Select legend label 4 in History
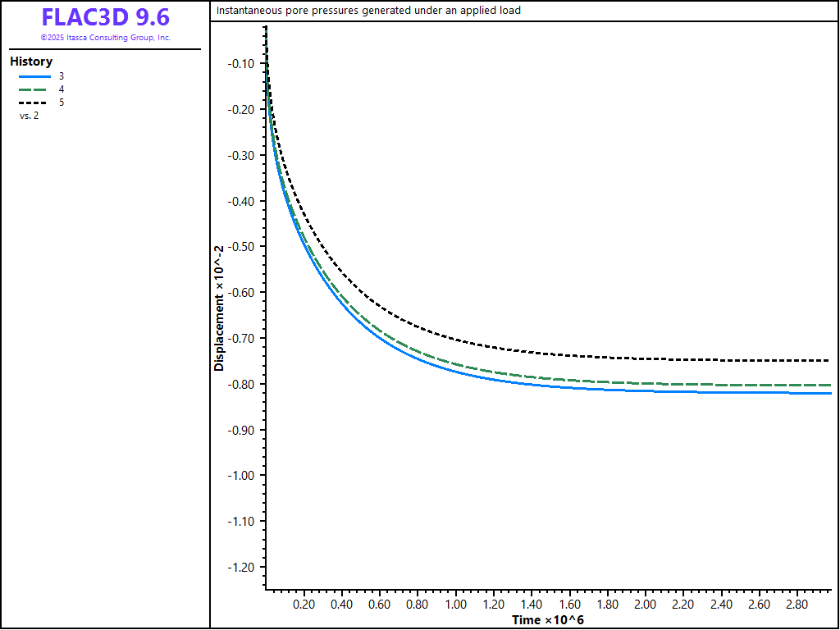This screenshot has width=840, height=630. pyautogui.click(x=62, y=89)
